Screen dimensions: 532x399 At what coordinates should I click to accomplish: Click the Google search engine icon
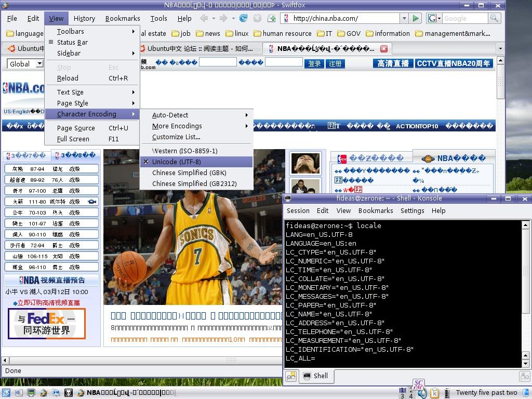[x=432, y=18]
